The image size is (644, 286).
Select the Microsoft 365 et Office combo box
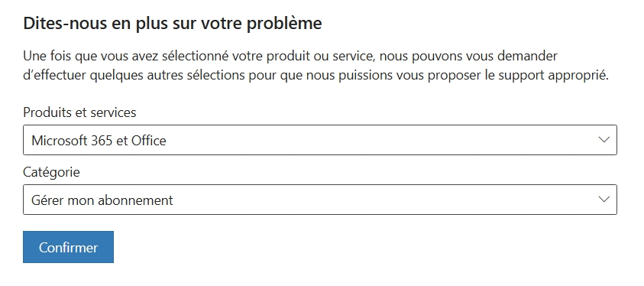tap(320, 140)
